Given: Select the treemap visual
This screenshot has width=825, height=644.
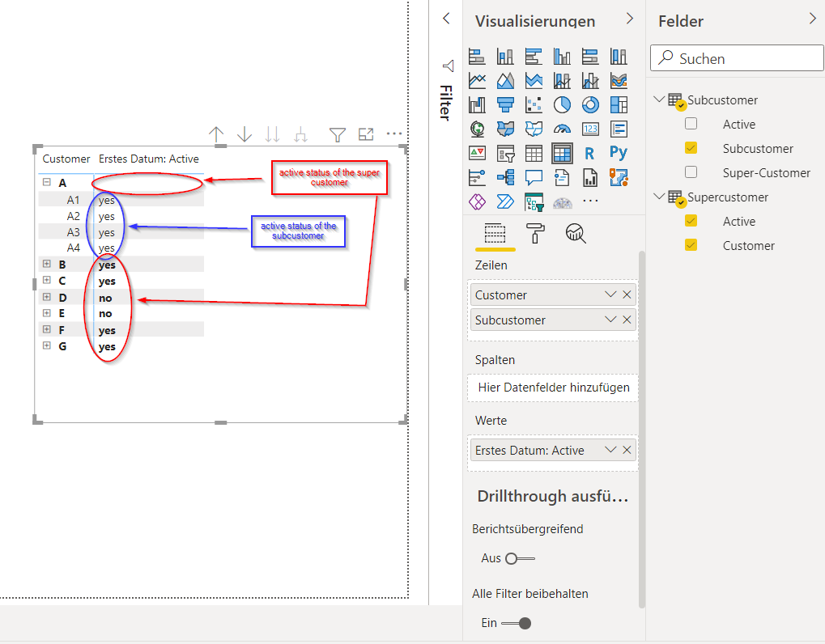Looking at the screenshot, I should click(x=619, y=104).
